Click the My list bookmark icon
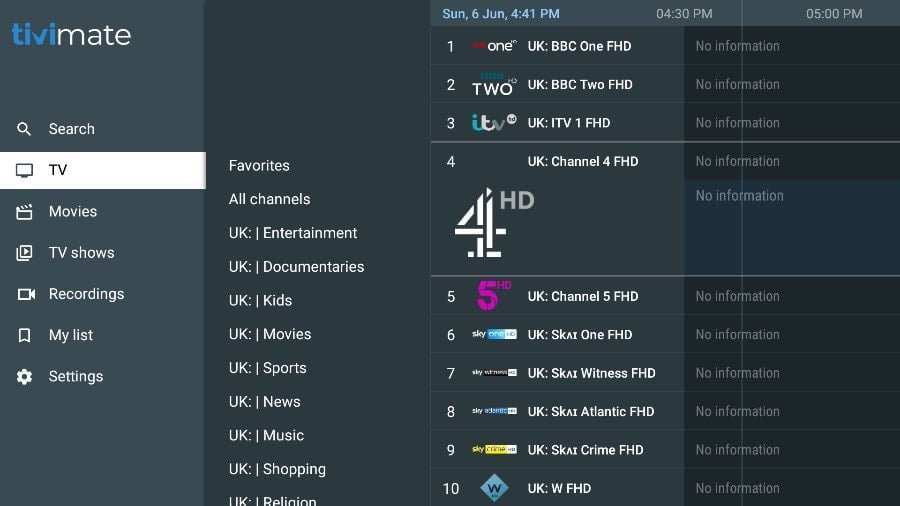This screenshot has height=506, width=900. tap(25, 336)
